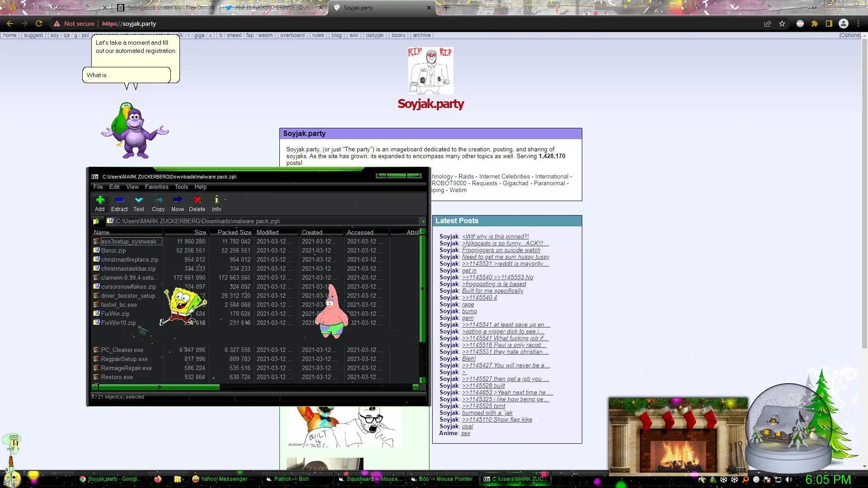Image resolution: width=868 pixels, height=488 pixels.
Task: Click the Add button in 7-Zip
Action: pyautogui.click(x=99, y=203)
